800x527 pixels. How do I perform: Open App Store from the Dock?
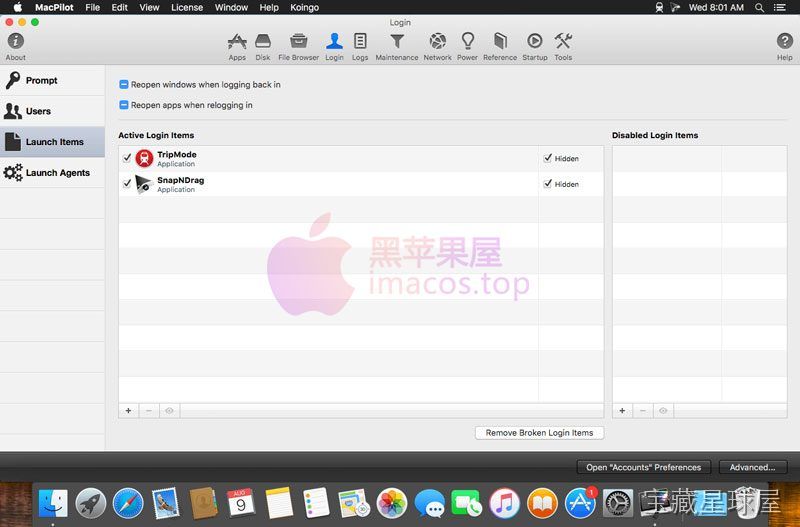tap(580, 503)
